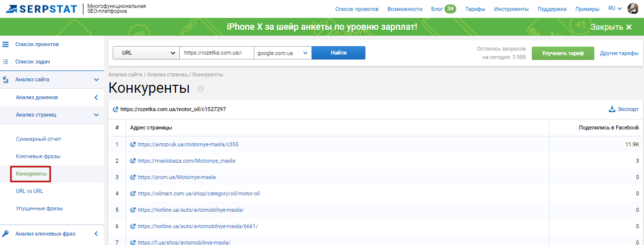Collapse the Анализ страниц section chevron
Image resolution: width=644 pixels, height=245 pixels.
tap(96, 115)
